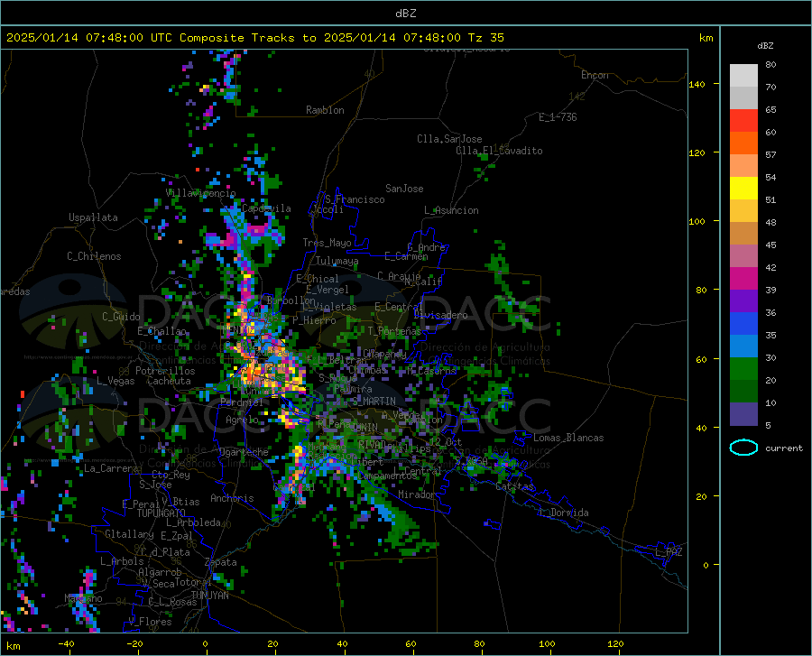Click the 'Clla.SanJose' place label

[449, 139]
